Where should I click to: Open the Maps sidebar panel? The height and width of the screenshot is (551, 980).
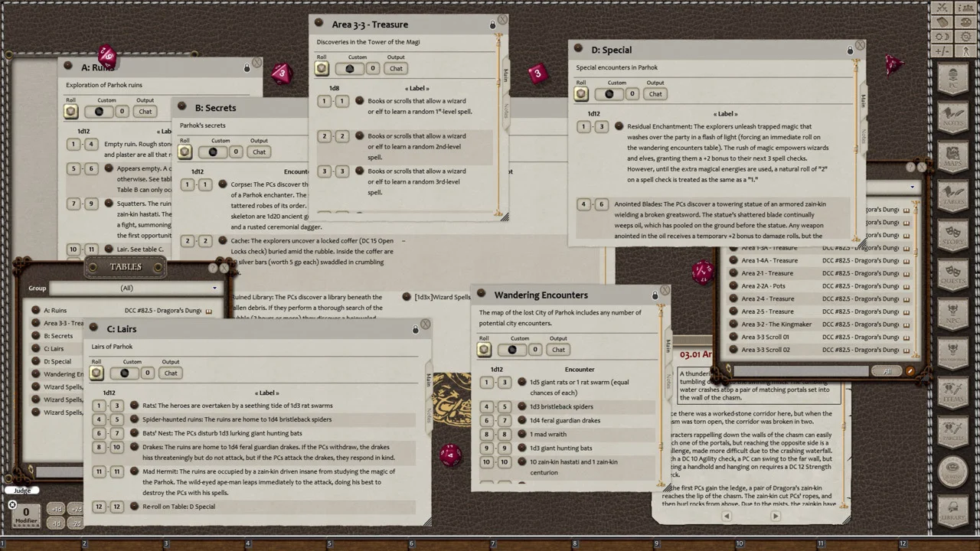(x=952, y=157)
